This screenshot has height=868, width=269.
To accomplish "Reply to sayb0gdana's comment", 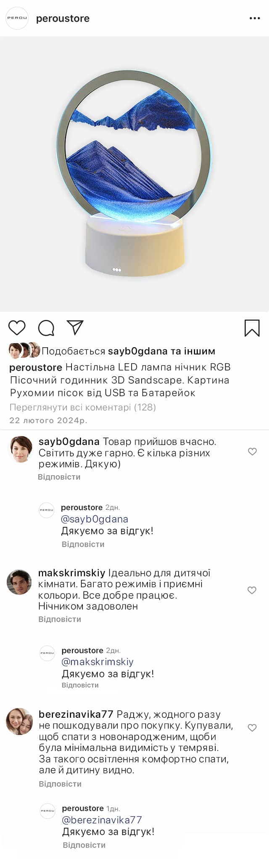I will click(x=59, y=477).
